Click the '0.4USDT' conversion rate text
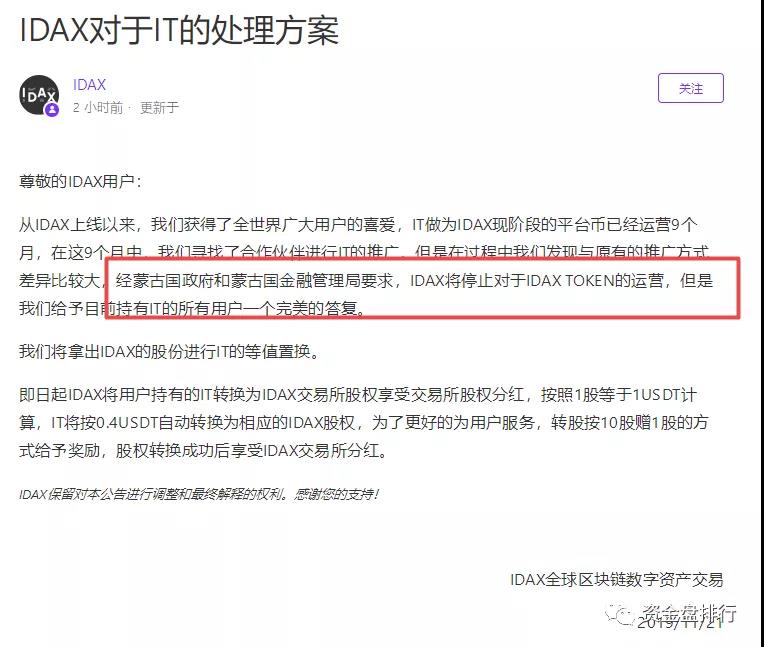The height and width of the screenshot is (647, 764). (127, 422)
